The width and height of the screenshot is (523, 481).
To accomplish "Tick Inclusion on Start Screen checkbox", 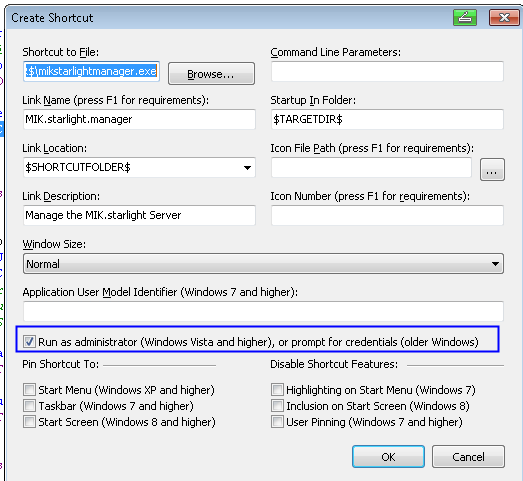I will click(x=277, y=405).
